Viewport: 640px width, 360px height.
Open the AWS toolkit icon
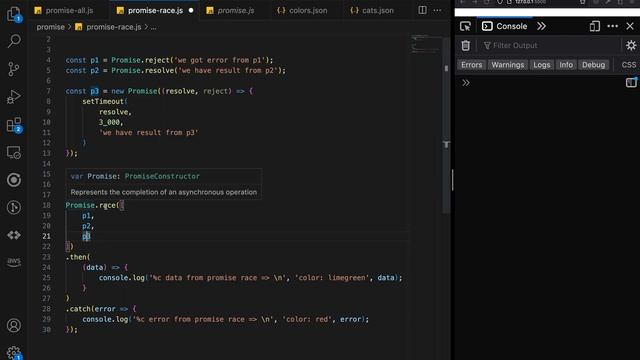click(14, 262)
